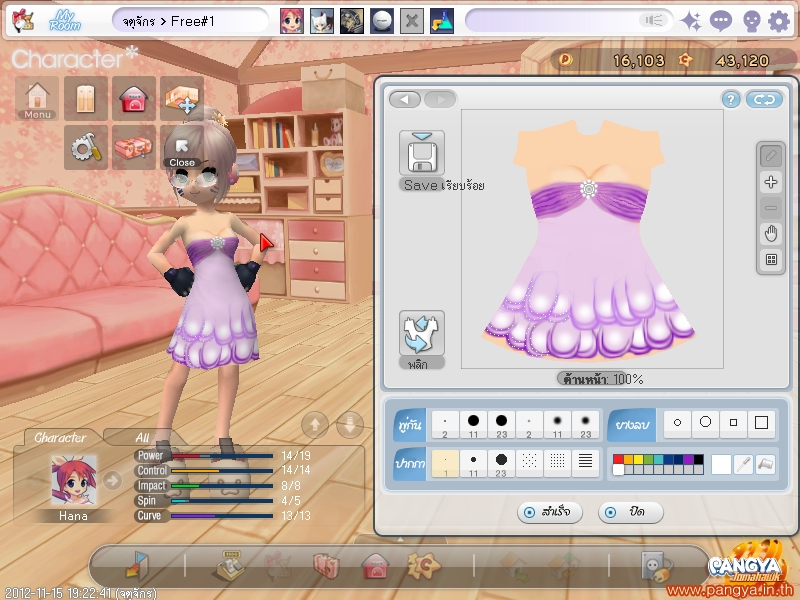Select the hand pan tool
Viewport: 800px width, 600px height.
pyautogui.click(x=771, y=234)
